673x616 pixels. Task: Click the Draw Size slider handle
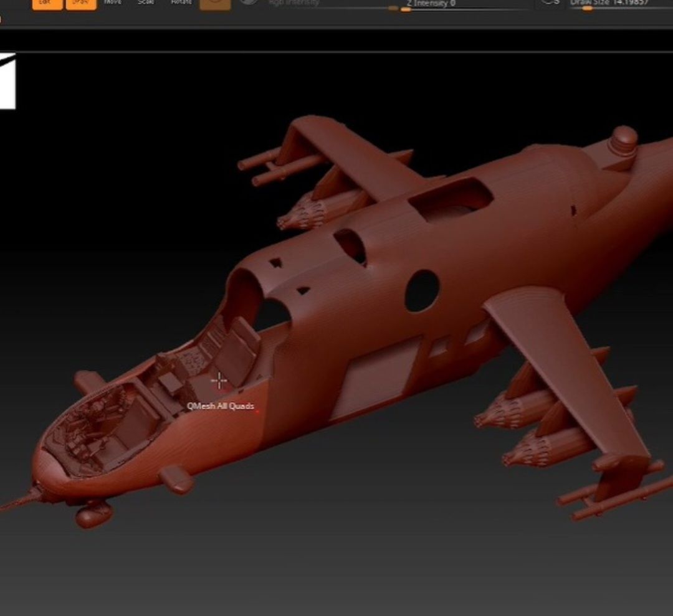[x=587, y=9]
